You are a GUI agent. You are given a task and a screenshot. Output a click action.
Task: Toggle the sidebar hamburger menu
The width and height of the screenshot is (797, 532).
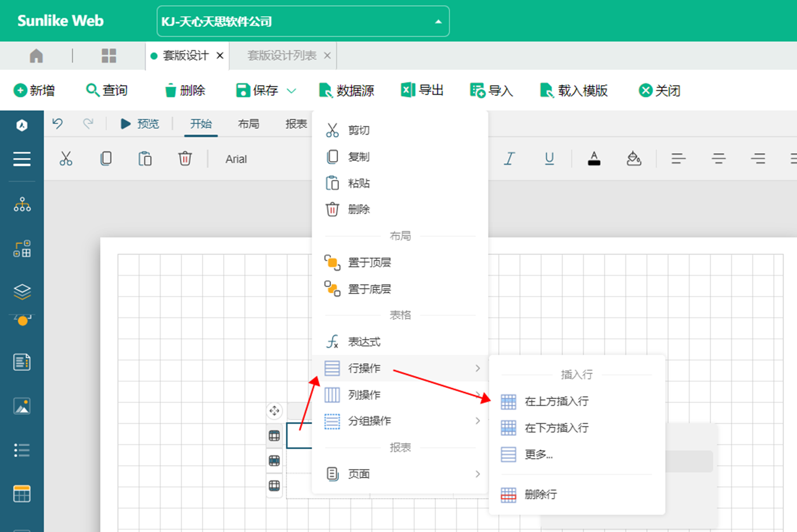(22, 159)
